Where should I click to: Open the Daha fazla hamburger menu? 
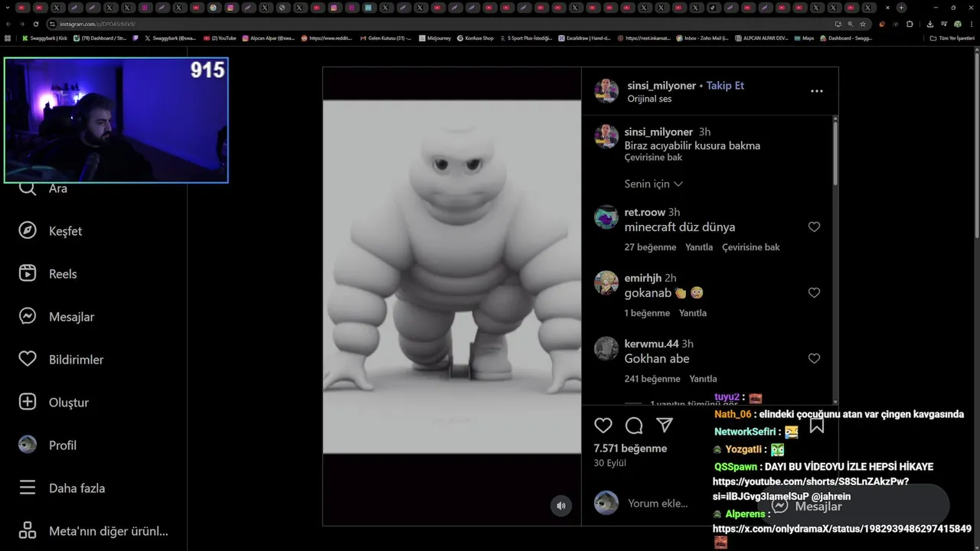tap(62, 488)
